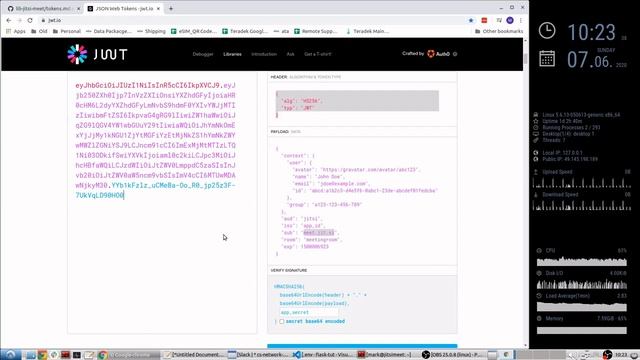Click the app_secret signature input field
The width and height of the screenshot is (640, 360).
click(309, 312)
